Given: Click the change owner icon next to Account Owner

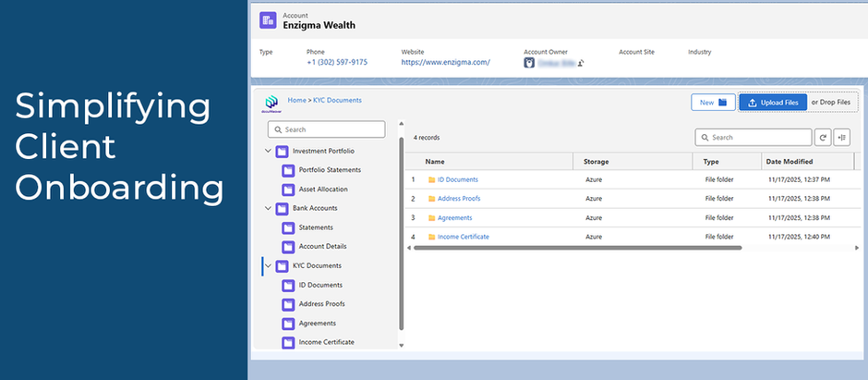Looking at the screenshot, I should [x=580, y=63].
